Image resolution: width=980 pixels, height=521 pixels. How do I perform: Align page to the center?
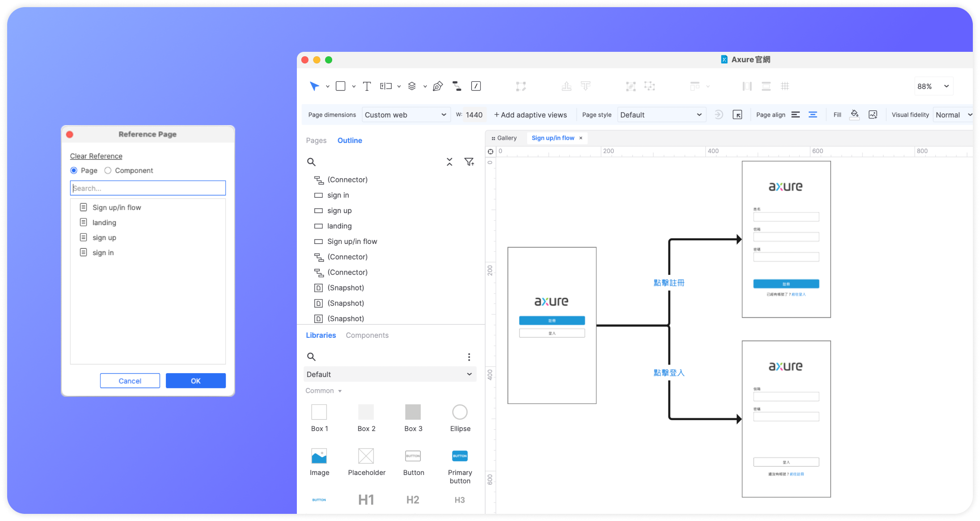(x=813, y=115)
